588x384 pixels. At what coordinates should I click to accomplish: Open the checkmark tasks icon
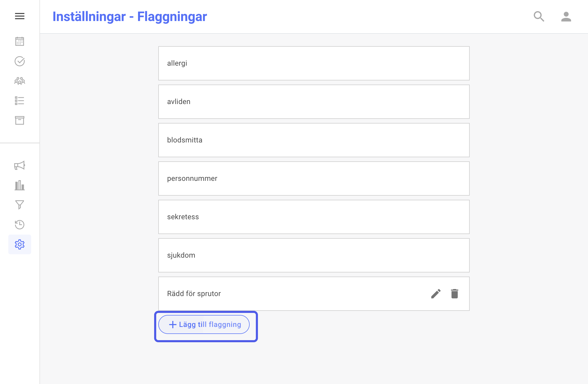[x=20, y=61]
